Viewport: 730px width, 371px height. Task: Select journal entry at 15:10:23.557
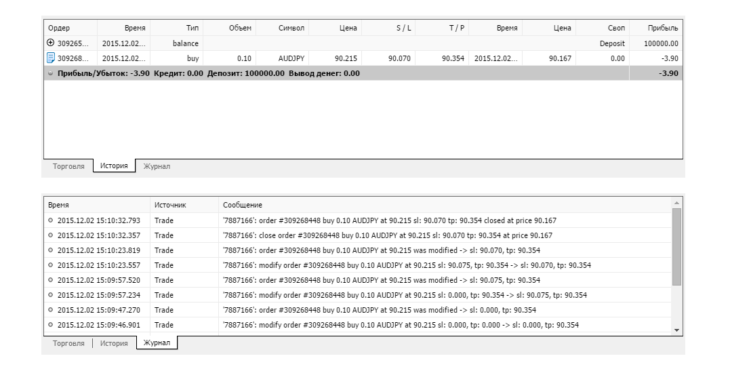(358, 265)
